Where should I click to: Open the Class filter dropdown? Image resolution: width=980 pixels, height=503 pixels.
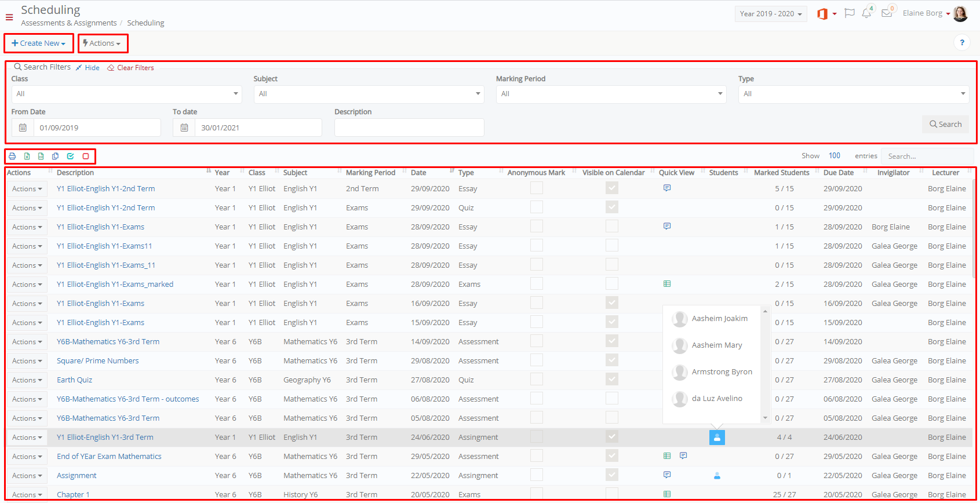(x=127, y=94)
